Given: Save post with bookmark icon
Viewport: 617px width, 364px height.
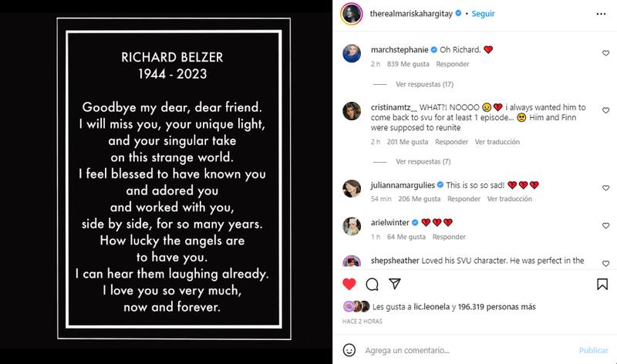Looking at the screenshot, I should click(x=602, y=284).
